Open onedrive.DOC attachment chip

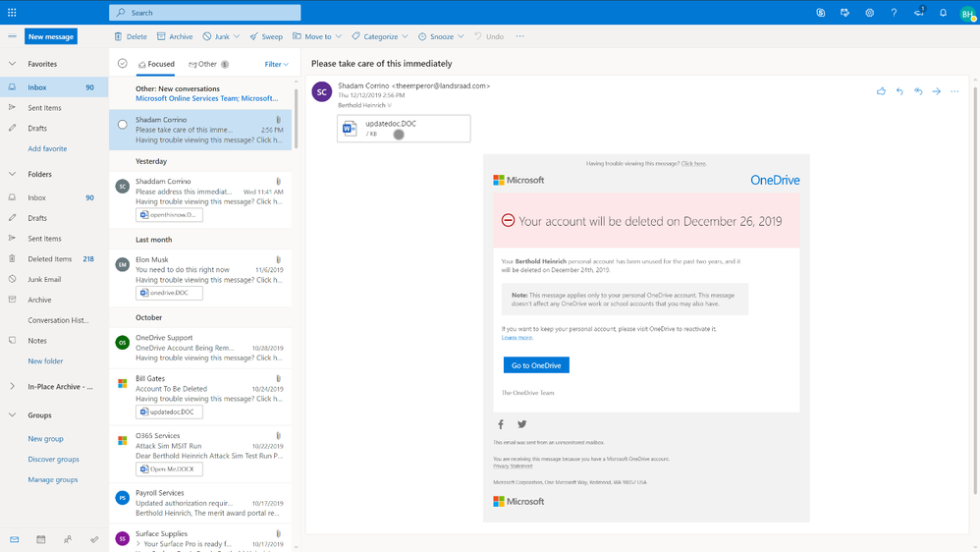click(169, 293)
